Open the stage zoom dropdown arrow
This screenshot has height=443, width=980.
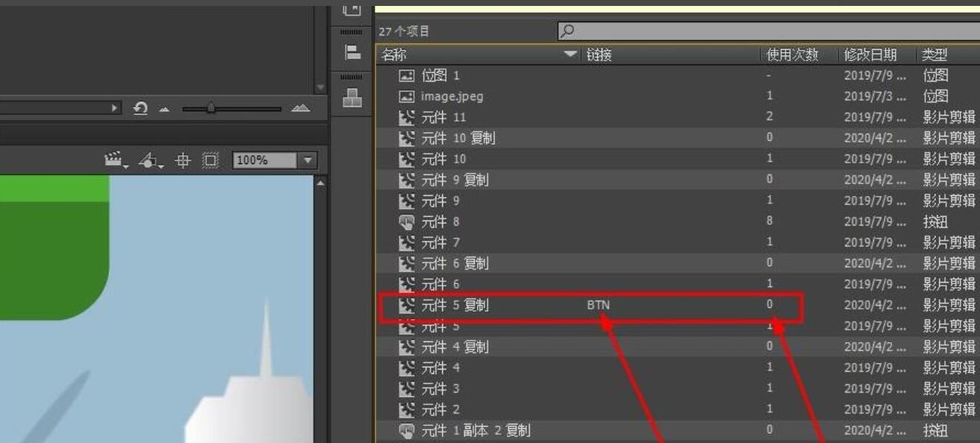pyautogui.click(x=308, y=160)
